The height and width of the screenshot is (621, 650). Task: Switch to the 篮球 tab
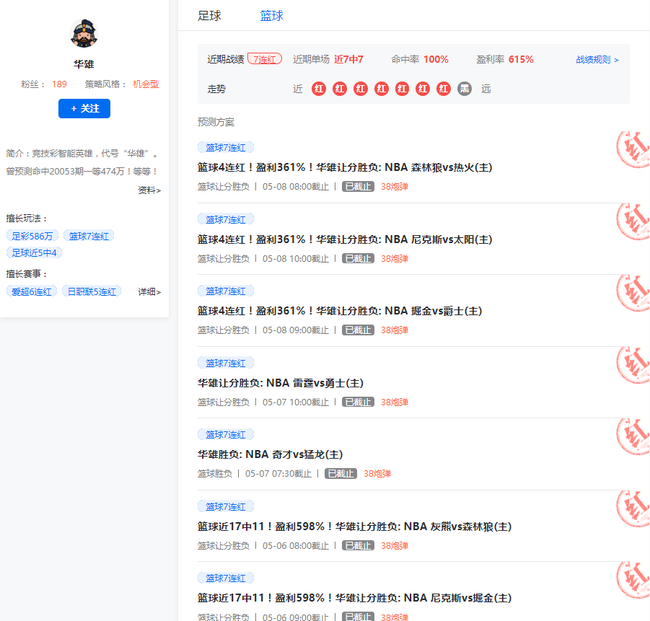tap(272, 16)
